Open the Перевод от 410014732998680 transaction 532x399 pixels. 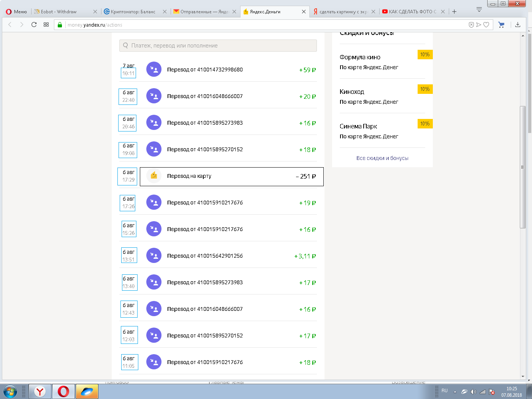205,70
